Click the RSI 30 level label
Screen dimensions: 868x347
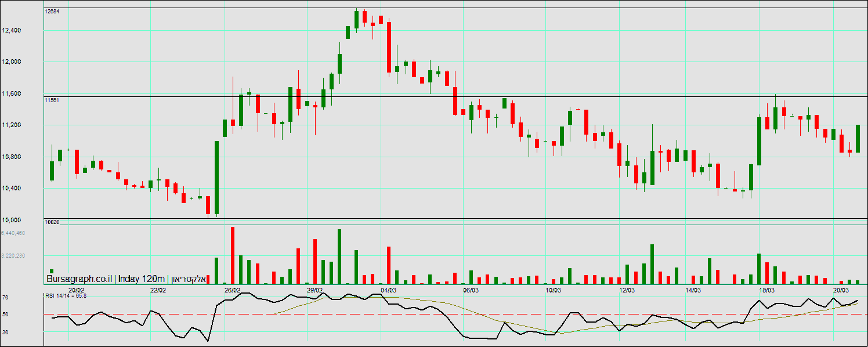pos(5,332)
